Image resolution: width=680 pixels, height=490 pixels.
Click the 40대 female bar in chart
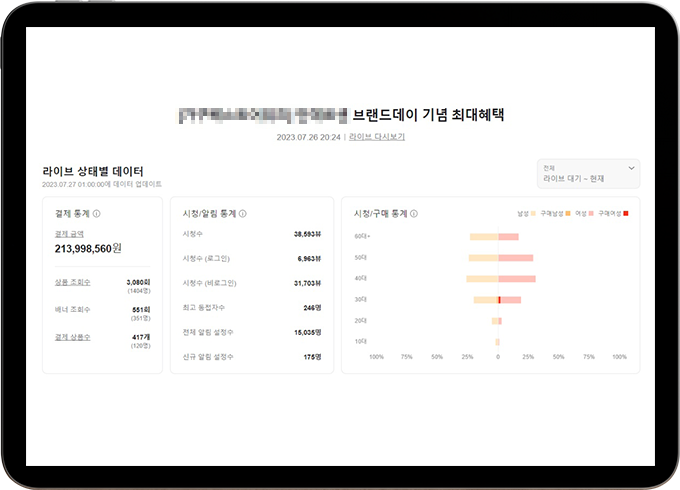coord(516,279)
